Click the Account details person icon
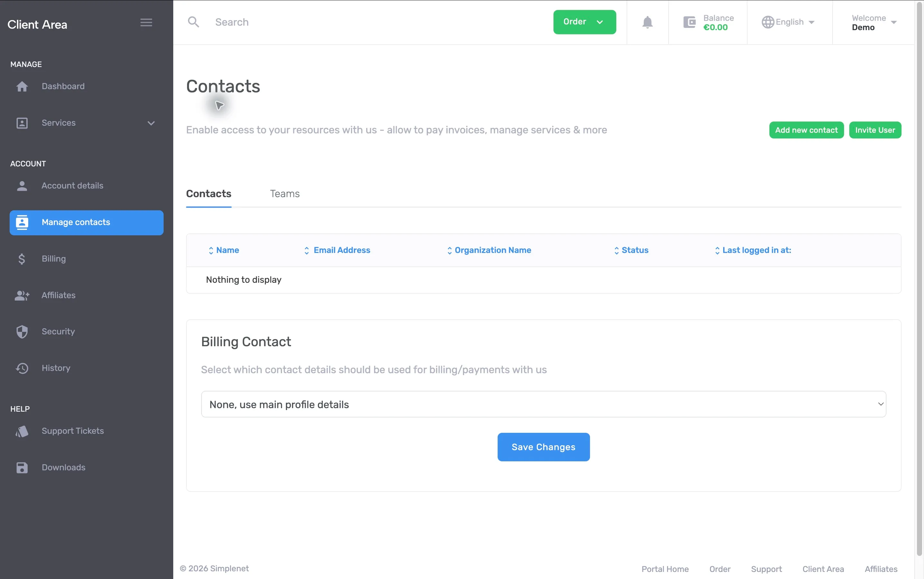 [22, 186]
